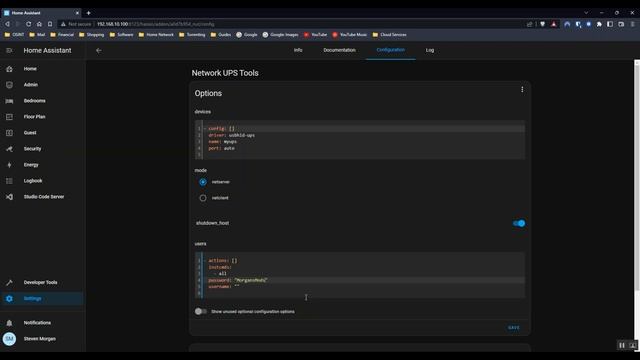This screenshot has height=360, width=640.
Task: Open the Cloud Services bookmarks folder
Action: click(389, 35)
